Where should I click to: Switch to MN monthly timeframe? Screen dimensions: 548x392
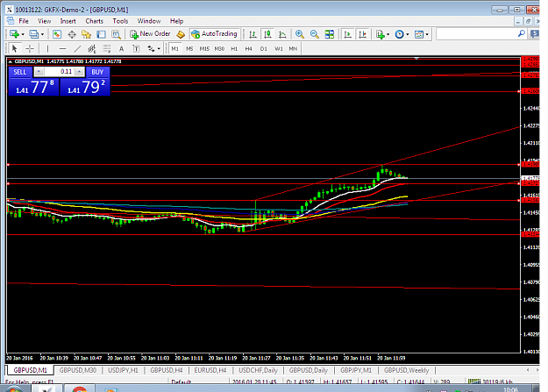(x=293, y=48)
